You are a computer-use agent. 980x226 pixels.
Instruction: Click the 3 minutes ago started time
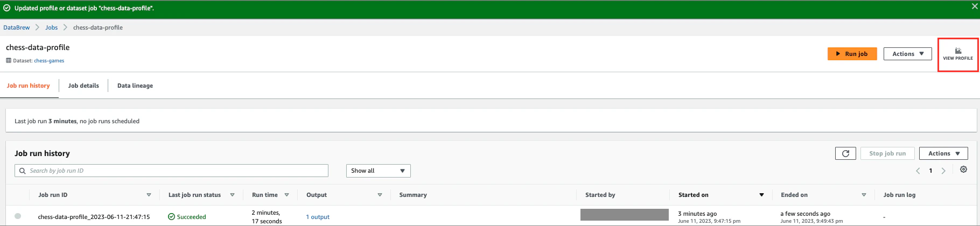coord(697,214)
